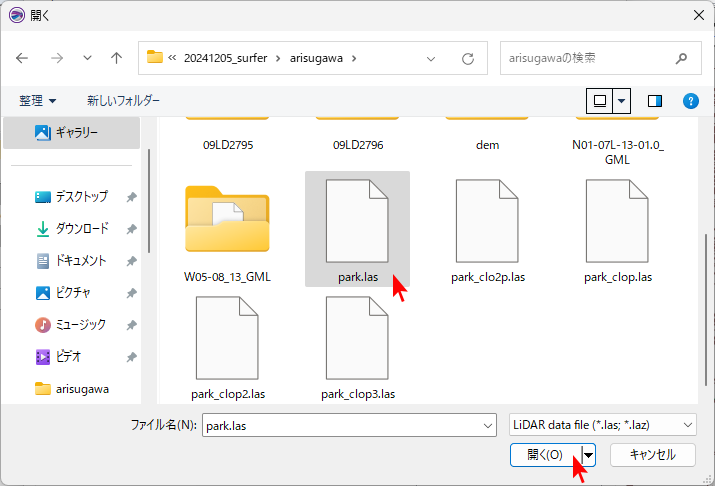Toggle the preview pane button
Image resolution: width=715 pixels, height=486 pixels.
[x=655, y=101]
